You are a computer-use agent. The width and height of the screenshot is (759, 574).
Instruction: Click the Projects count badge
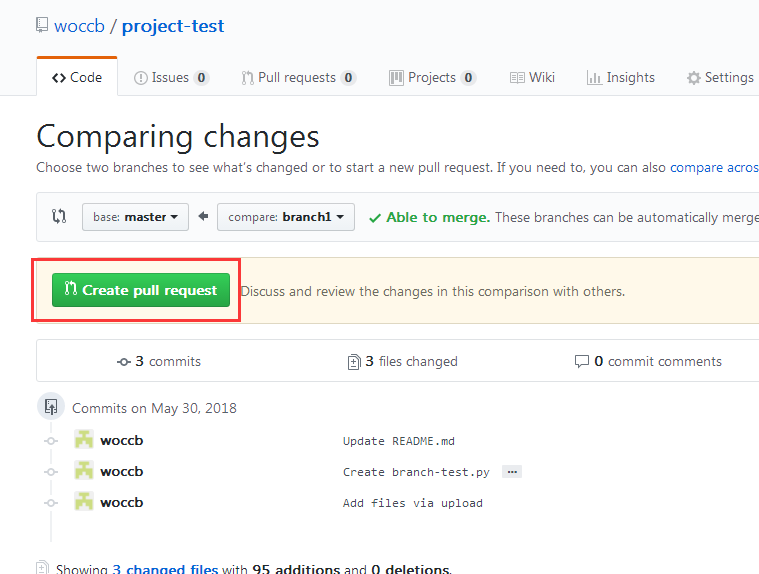(x=468, y=77)
